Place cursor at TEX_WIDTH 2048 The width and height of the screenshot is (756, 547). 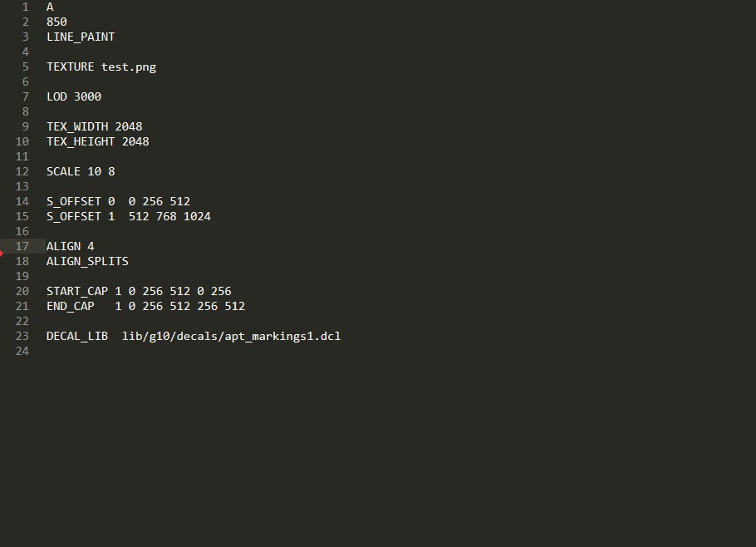95,126
